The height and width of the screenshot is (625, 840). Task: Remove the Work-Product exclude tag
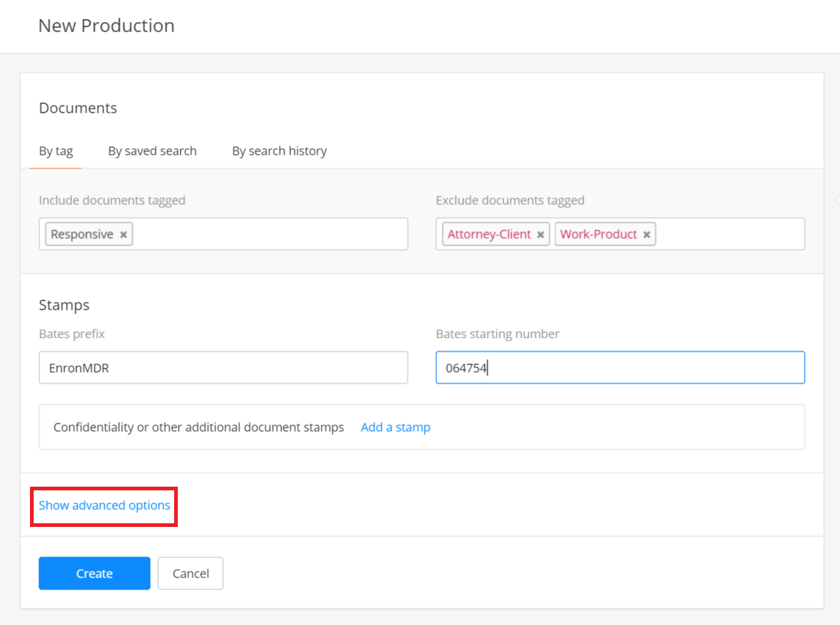[x=647, y=235]
